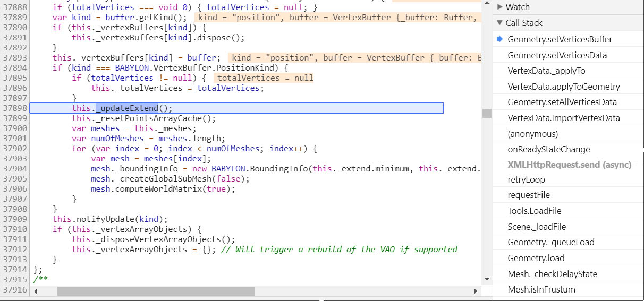Screen dimensions: 644x301
Task: Toggle breakpoint at line 37893
Action: 15,57
